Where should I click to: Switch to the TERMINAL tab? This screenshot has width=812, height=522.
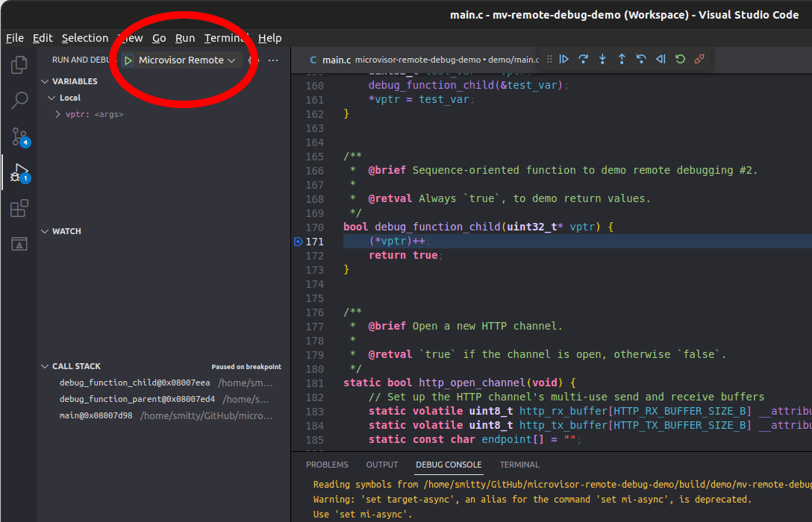coord(519,464)
